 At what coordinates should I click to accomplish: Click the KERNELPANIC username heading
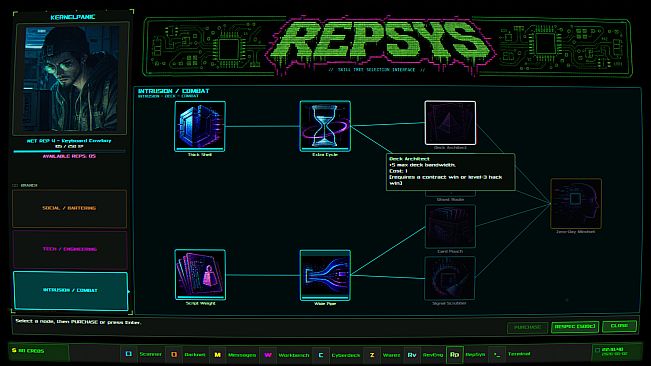(x=73, y=17)
